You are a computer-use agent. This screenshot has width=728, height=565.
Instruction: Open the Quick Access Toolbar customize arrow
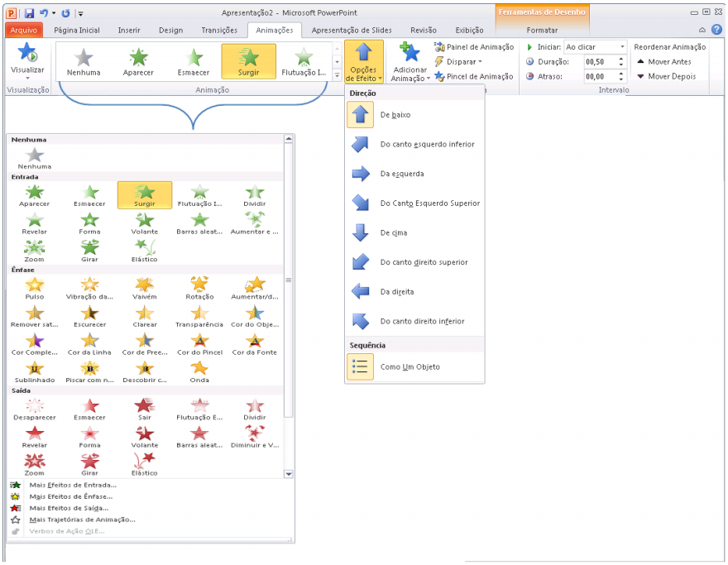(80, 13)
